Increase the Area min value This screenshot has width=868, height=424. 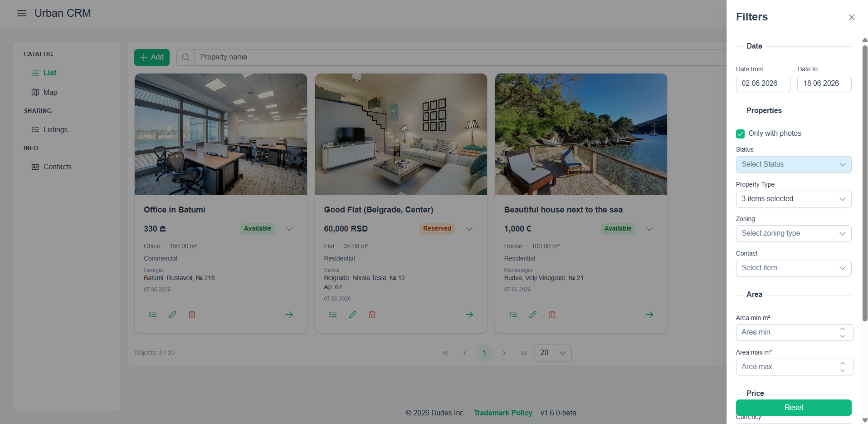point(842,329)
